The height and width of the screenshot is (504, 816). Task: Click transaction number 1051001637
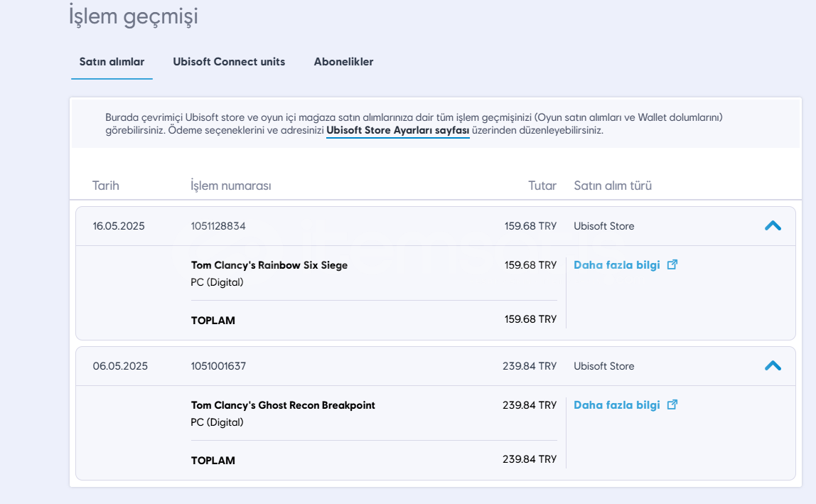coord(218,366)
